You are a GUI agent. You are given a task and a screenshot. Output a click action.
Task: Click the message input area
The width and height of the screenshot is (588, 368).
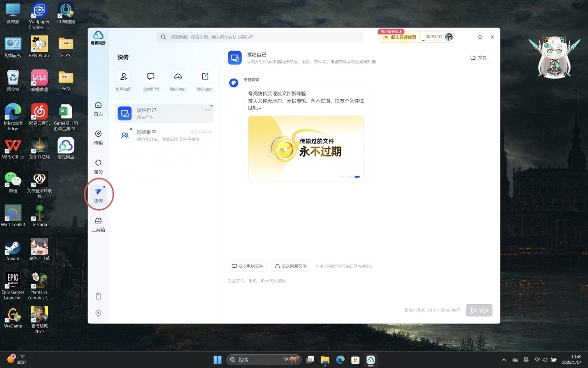360,287
